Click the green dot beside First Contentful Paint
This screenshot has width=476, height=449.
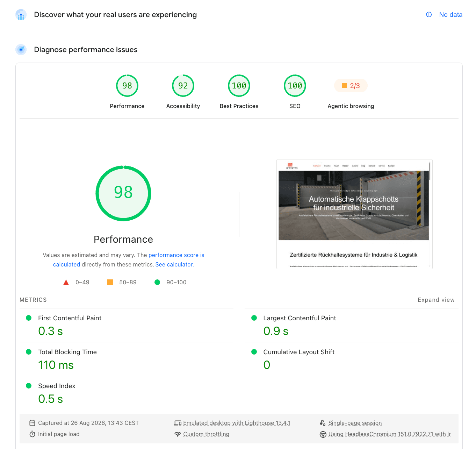tap(29, 318)
